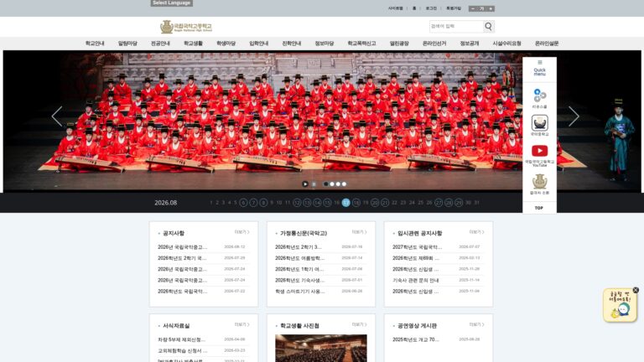Image resolution: width=644 pixels, height=362 pixels.
Task: Select day 29 on calendar strip
Action: [459, 202]
